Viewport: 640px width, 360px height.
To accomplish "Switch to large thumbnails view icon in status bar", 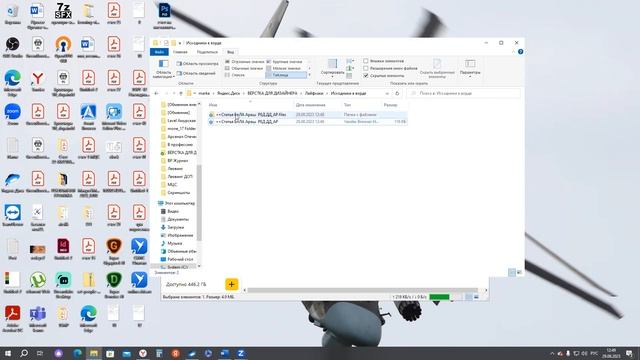I will [519, 272].
